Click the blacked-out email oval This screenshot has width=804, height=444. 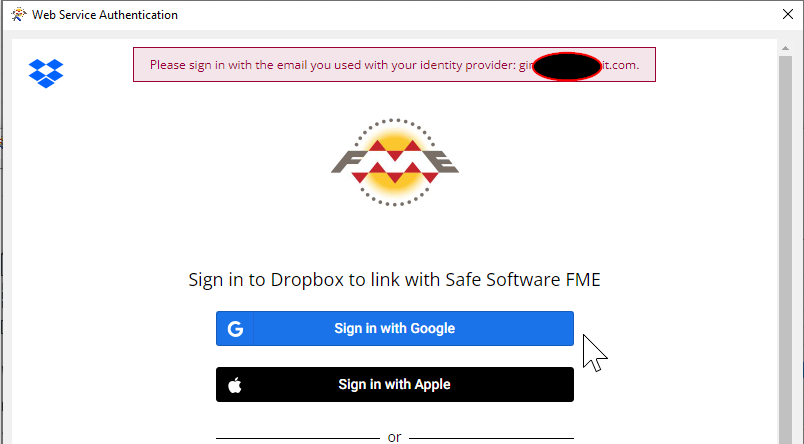pos(567,67)
